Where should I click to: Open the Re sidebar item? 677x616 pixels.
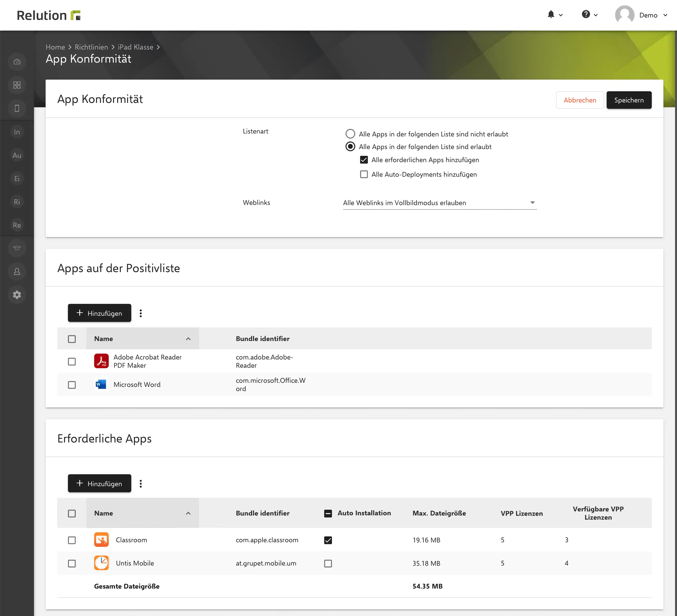pyautogui.click(x=17, y=225)
